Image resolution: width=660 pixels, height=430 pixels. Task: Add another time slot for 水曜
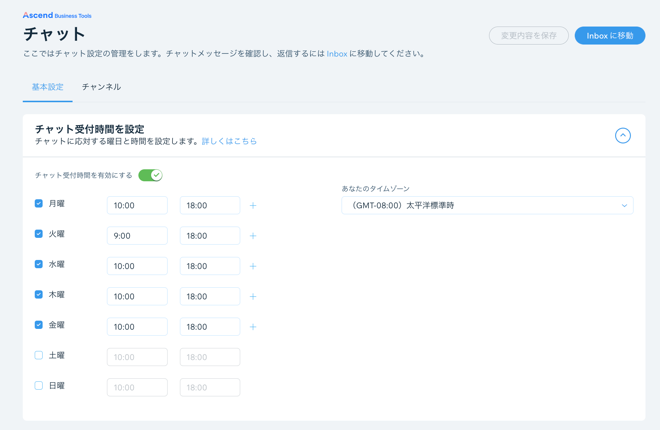point(253,267)
